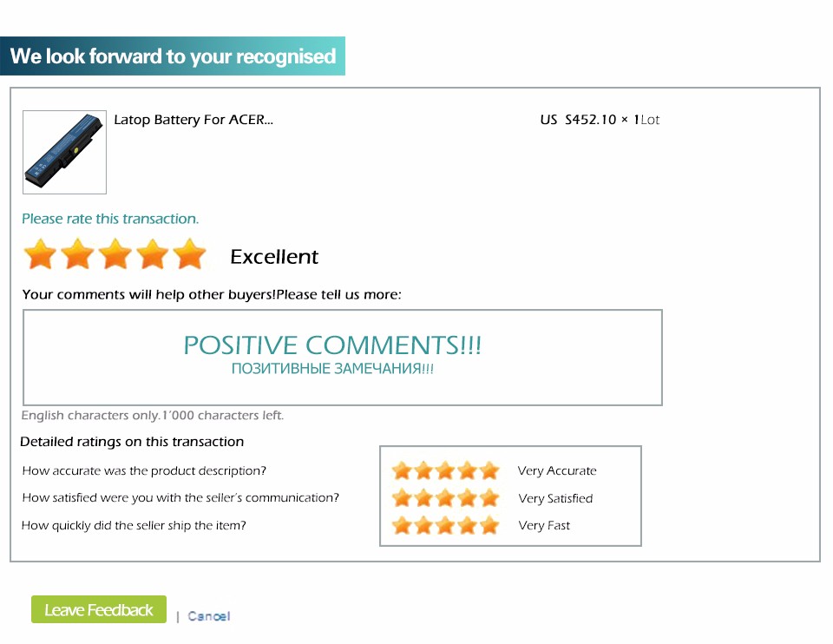Screen dimensions: 833x644
Task: Open the laptop battery product thumbnail
Action: [64, 152]
